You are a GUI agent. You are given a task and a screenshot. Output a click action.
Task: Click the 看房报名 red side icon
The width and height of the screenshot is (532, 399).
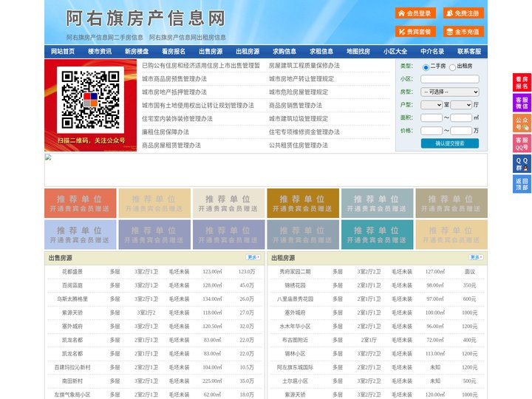[x=522, y=83]
